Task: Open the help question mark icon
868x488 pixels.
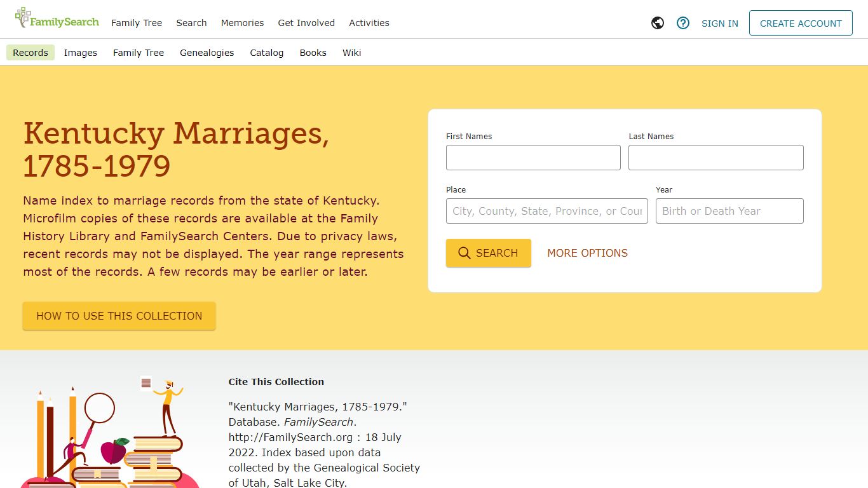Action: pos(683,23)
